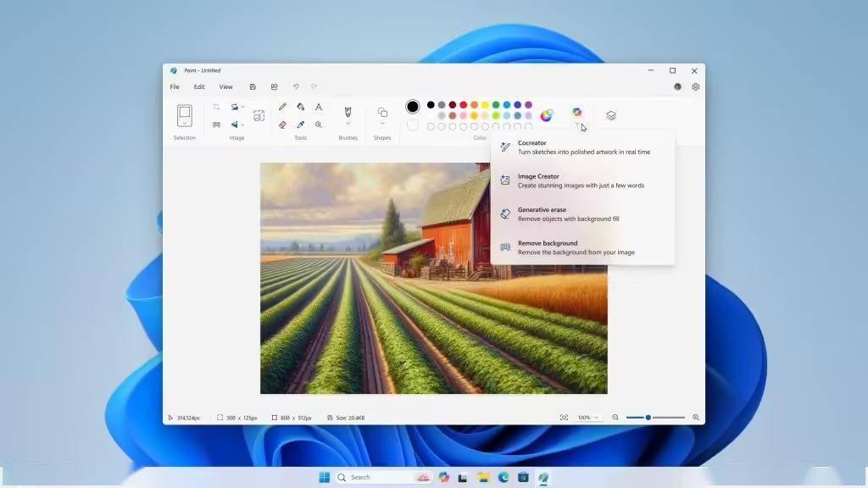Choose the Eraser tool
868x488 pixels.
(282, 125)
